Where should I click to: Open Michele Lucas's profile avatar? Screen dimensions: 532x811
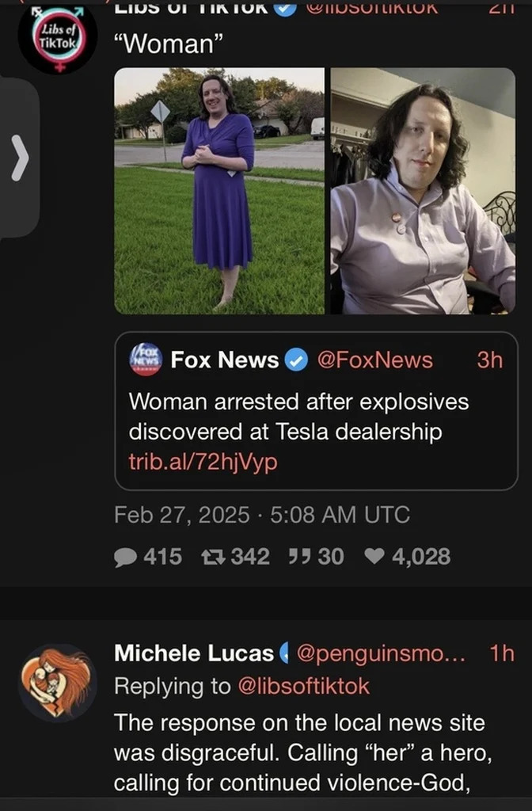[x=58, y=683]
